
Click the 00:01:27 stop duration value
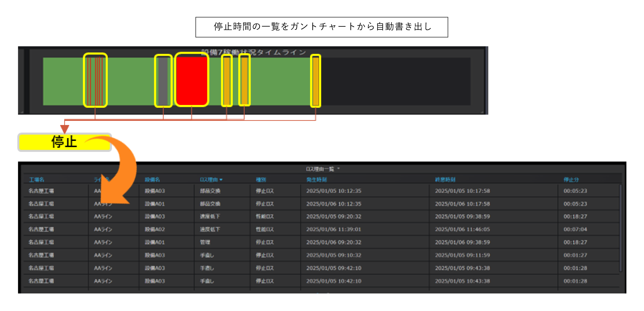point(575,255)
